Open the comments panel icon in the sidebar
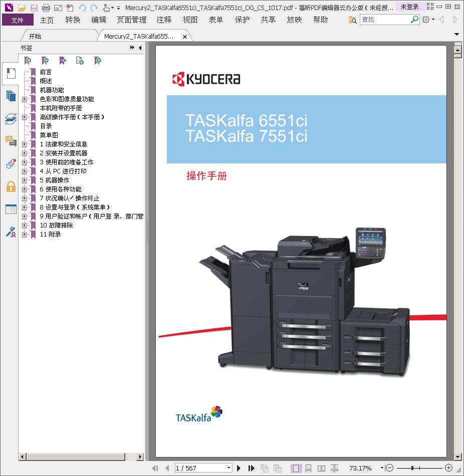Image resolution: width=464 pixels, height=476 pixels. point(11,141)
